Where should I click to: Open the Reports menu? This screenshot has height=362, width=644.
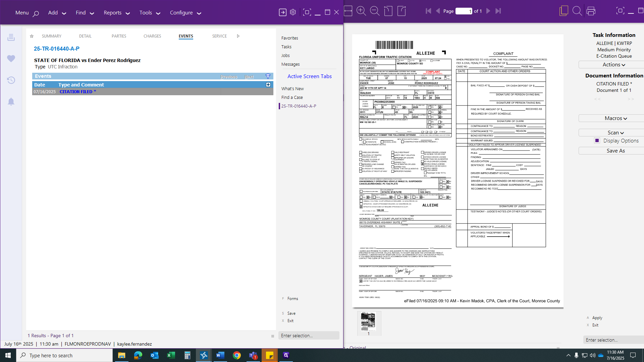(113, 12)
